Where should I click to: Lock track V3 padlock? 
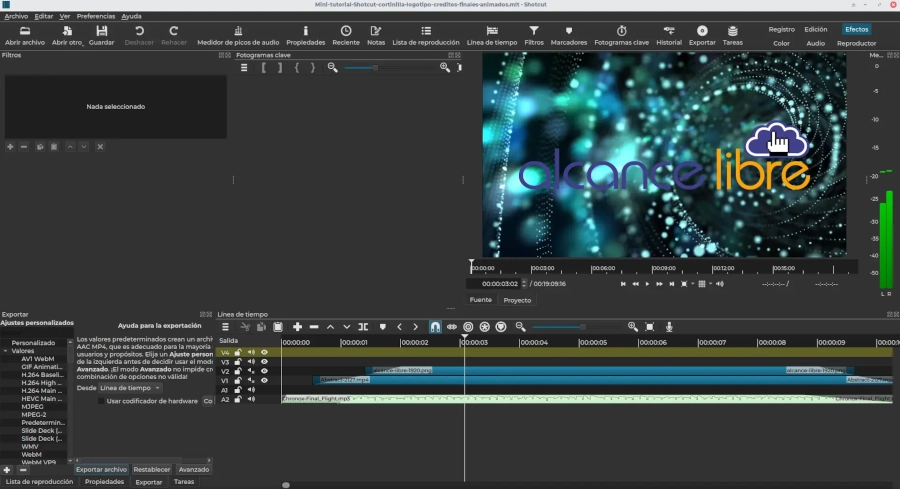click(238, 362)
